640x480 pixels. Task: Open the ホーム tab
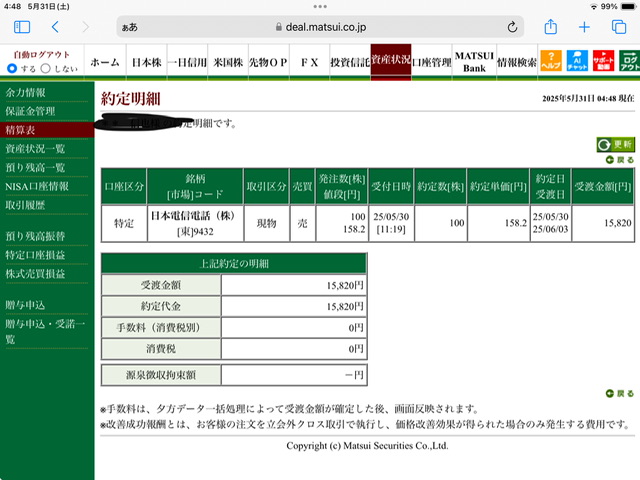pyautogui.click(x=105, y=62)
